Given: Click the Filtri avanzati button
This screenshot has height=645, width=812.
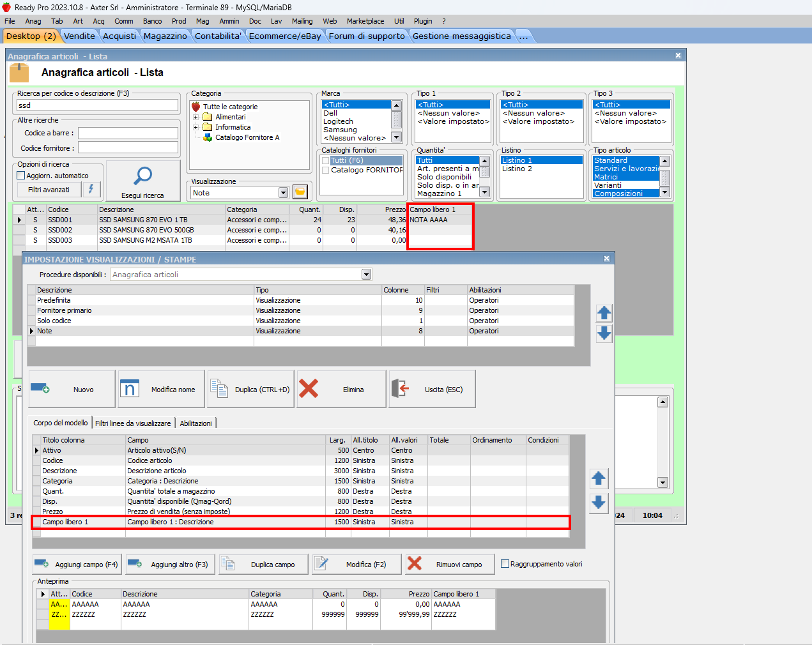Looking at the screenshot, I should coord(49,190).
